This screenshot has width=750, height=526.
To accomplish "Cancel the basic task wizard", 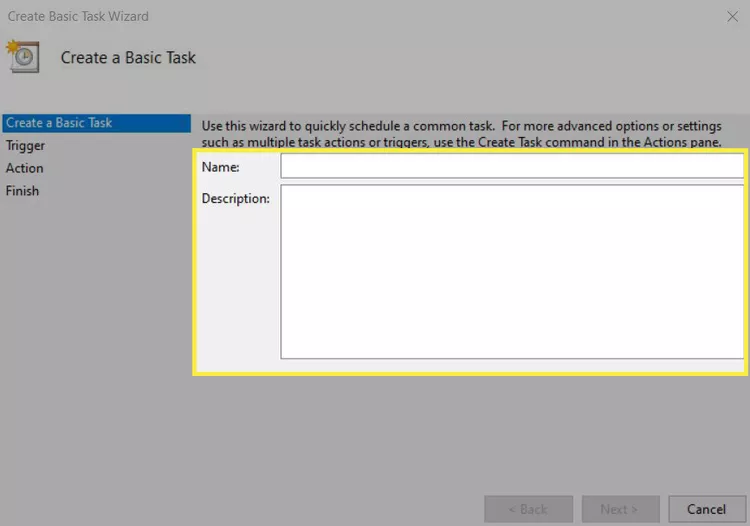I will pyautogui.click(x=707, y=509).
